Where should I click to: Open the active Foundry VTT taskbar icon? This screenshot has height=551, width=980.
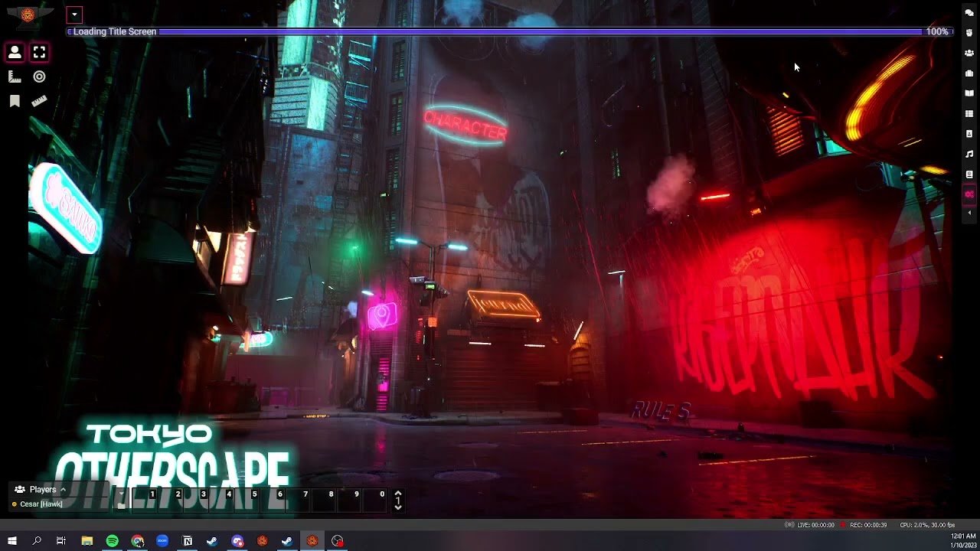coord(312,541)
